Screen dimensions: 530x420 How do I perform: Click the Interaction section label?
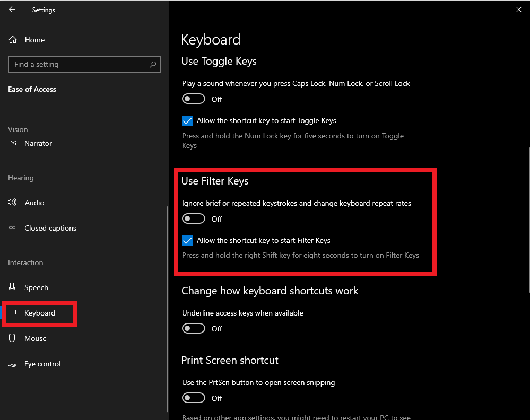coord(25,262)
